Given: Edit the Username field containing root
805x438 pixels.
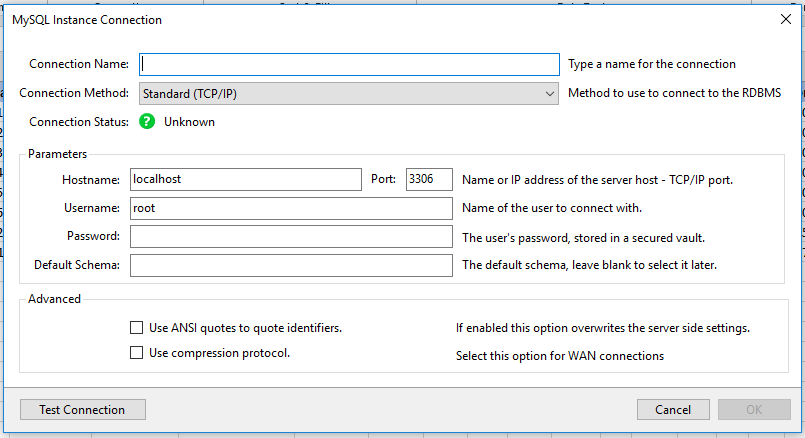Looking at the screenshot, I should (291, 208).
